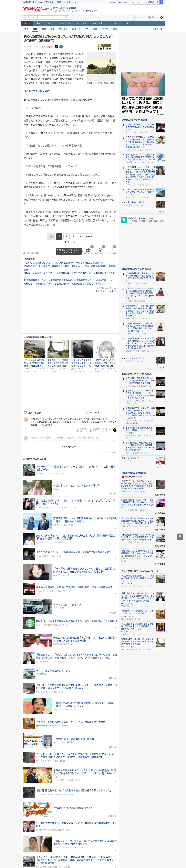186x868 pixels.
Task: Open トピックス一覧 link
Action: pyautogui.click(x=155, y=29)
